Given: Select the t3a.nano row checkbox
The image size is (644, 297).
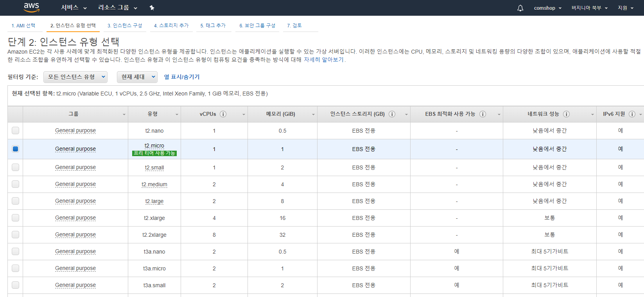Looking at the screenshot, I should click(15, 251).
